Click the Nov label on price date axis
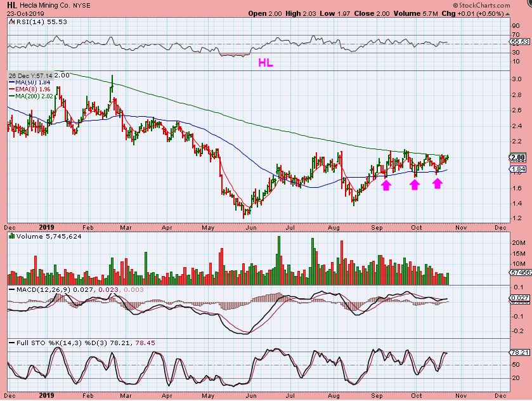 click(461, 228)
